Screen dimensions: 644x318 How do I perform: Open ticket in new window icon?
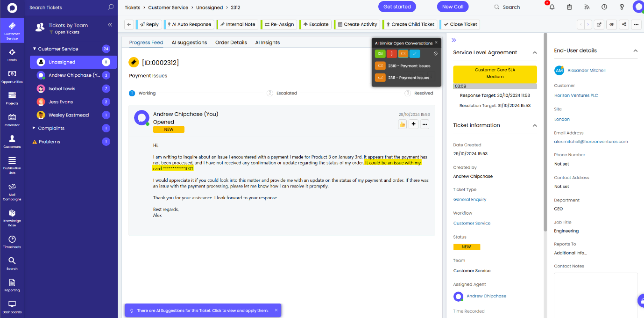(599, 24)
